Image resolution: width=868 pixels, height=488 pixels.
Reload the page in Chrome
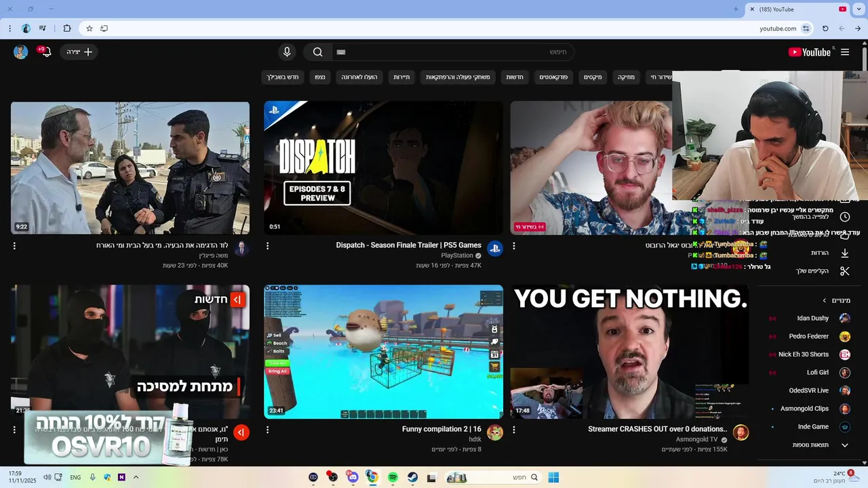(x=825, y=28)
